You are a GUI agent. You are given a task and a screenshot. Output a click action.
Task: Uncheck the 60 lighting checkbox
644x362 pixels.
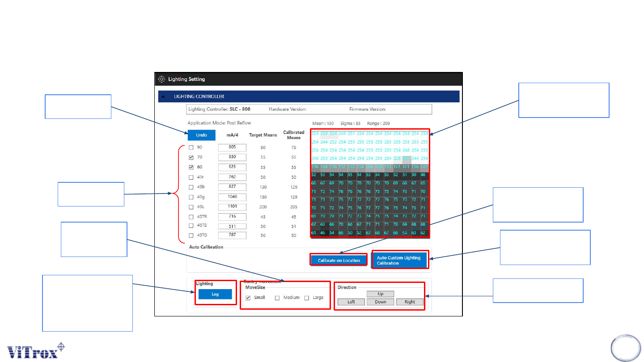(x=191, y=167)
